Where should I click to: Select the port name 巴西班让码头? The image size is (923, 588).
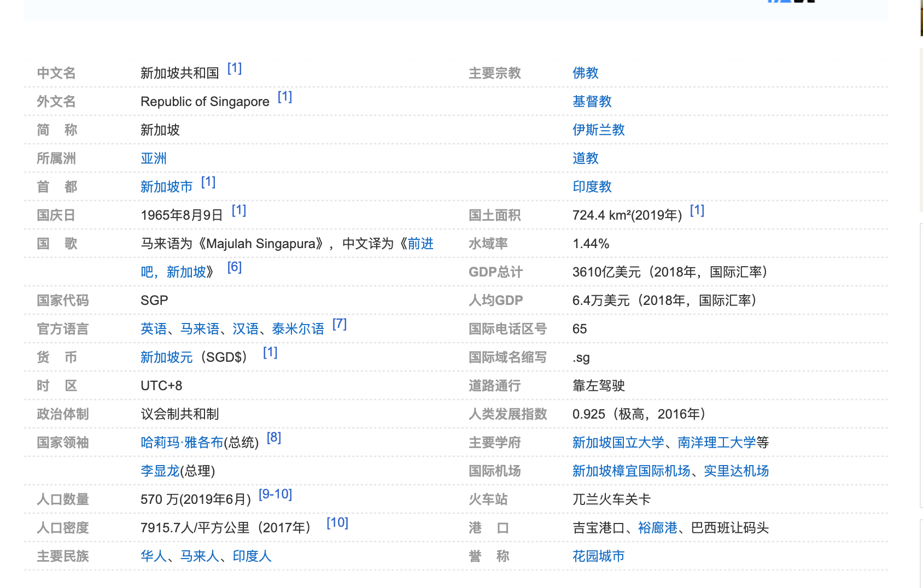[x=730, y=528]
